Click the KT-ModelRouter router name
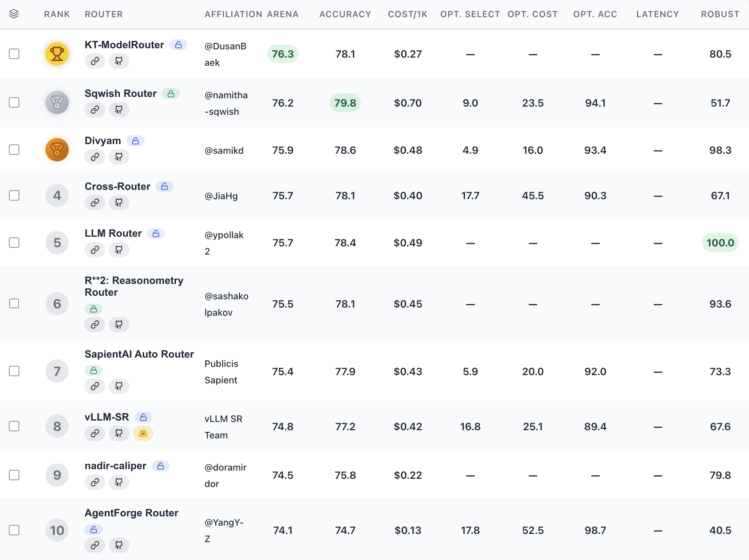The width and height of the screenshot is (749, 560). tap(124, 45)
